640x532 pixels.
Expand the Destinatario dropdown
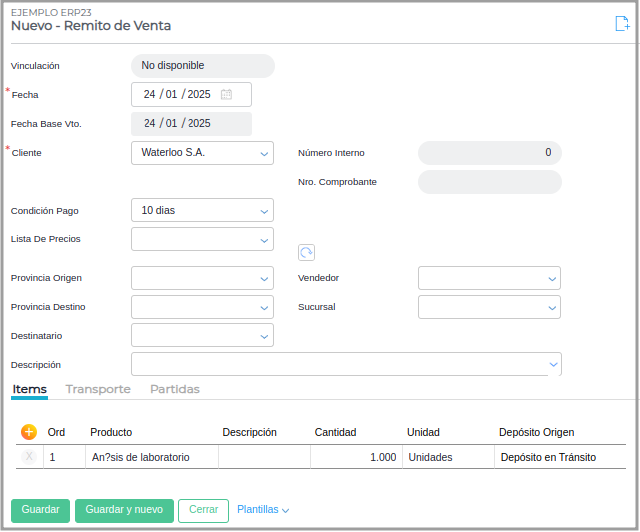coord(264,336)
